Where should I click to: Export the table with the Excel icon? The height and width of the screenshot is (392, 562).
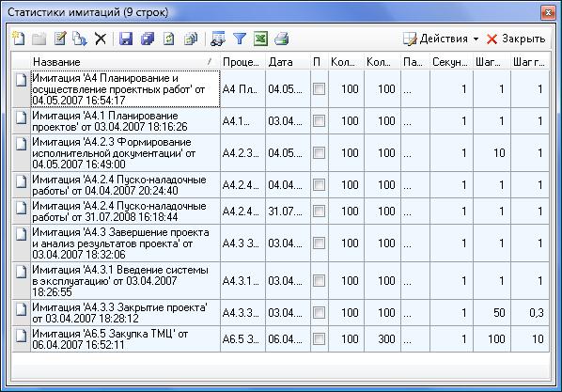260,39
